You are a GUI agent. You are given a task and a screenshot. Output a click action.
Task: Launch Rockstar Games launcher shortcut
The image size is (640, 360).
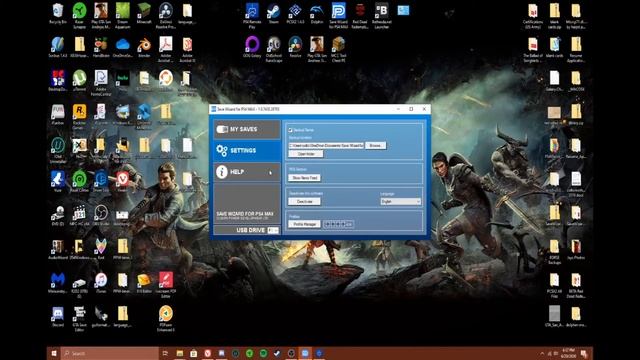(80, 116)
